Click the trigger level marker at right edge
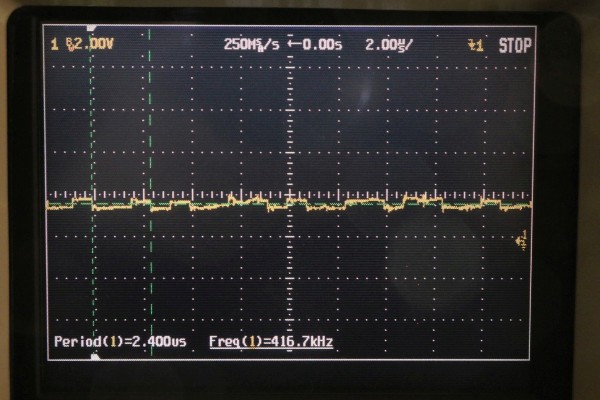 (521, 240)
